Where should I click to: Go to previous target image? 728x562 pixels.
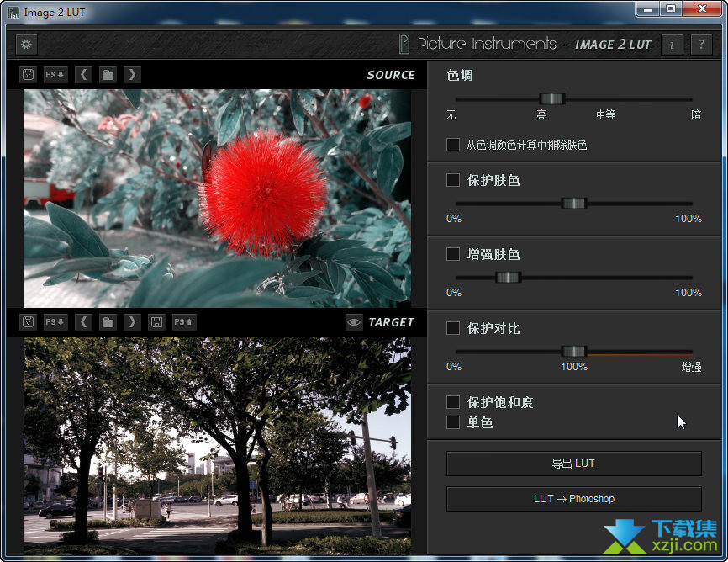click(83, 321)
